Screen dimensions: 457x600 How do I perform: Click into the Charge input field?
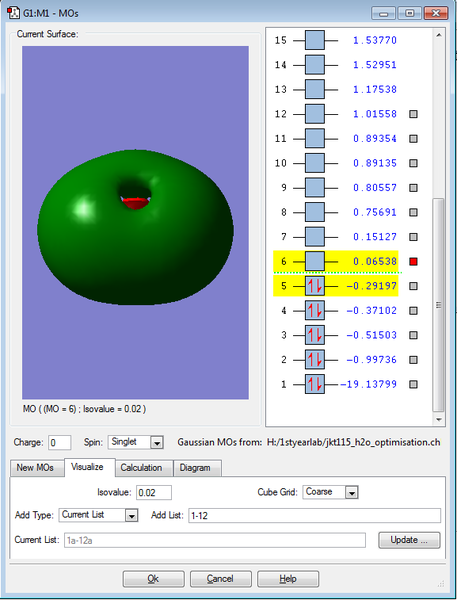point(60,443)
